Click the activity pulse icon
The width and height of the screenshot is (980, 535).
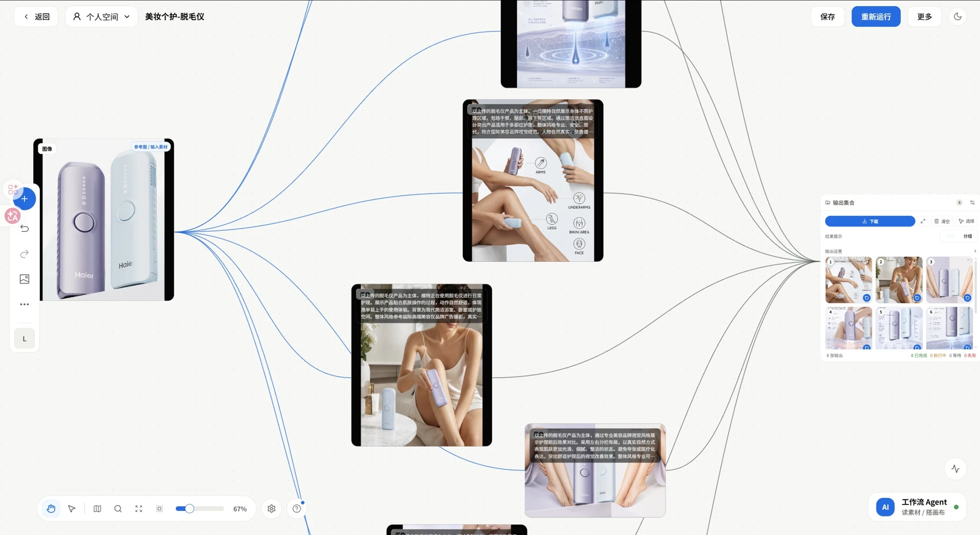(955, 469)
